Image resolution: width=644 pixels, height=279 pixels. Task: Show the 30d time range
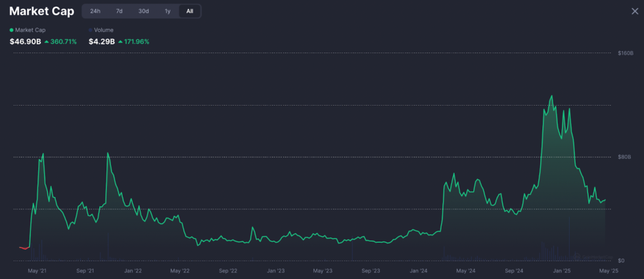(x=143, y=11)
